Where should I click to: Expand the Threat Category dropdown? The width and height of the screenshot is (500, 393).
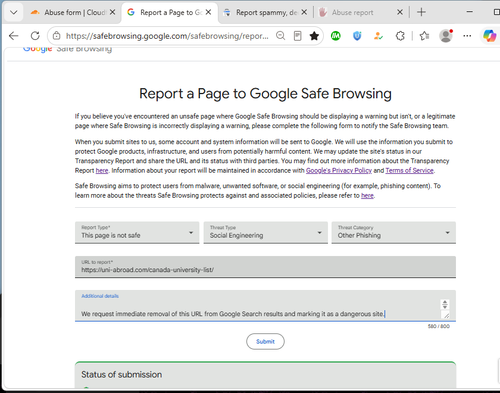[394, 233]
